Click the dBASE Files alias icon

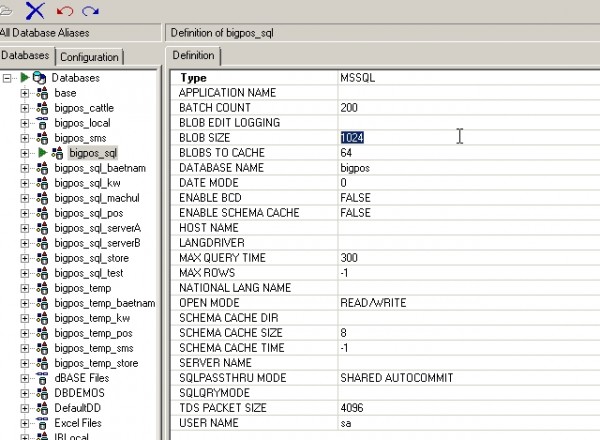point(42,378)
